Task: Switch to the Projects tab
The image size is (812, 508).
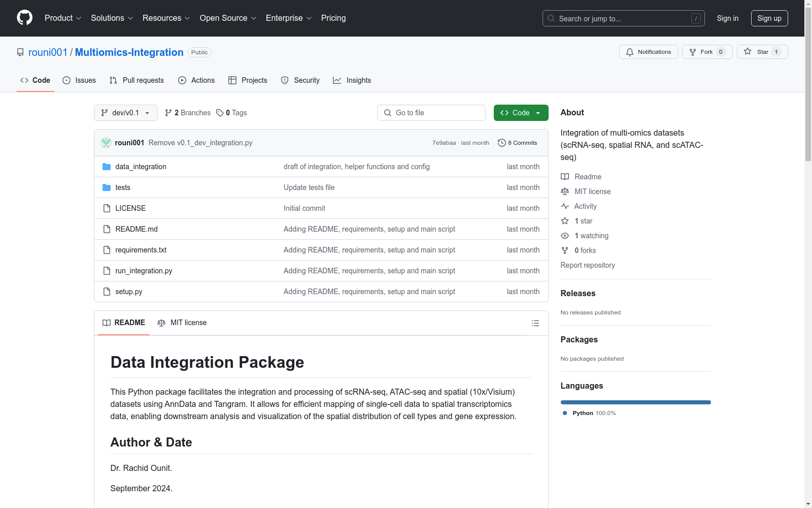Action: (248, 80)
